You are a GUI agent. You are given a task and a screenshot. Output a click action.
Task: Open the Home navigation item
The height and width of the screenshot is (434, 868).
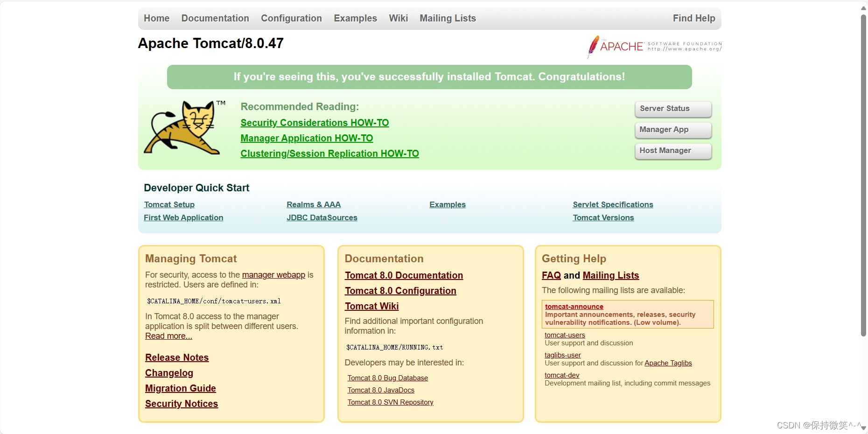tap(156, 18)
